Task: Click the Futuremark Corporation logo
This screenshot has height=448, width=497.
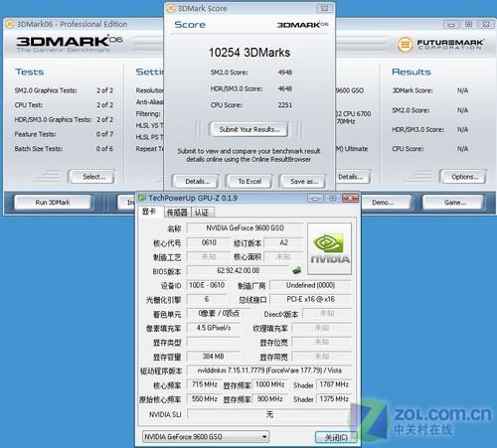Action: point(440,45)
